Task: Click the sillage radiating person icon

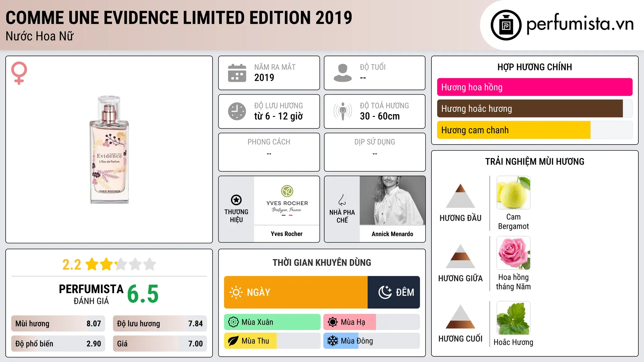Action: (x=343, y=111)
